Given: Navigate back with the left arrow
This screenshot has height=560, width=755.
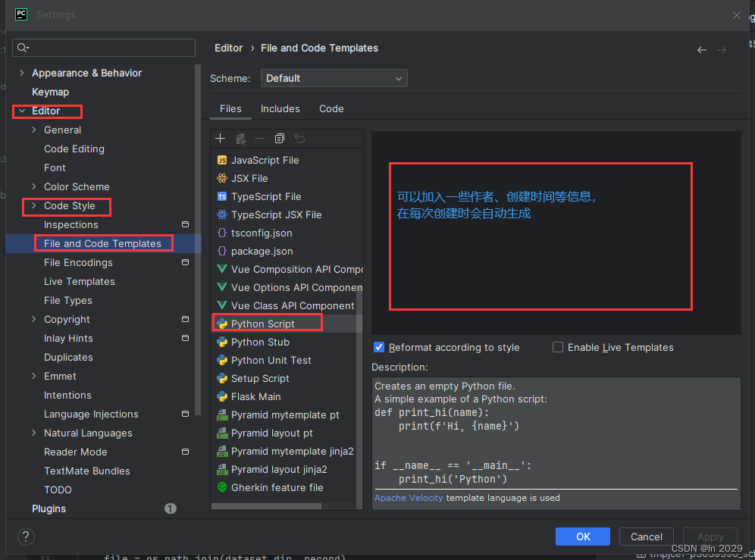Looking at the screenshot, I should click(702, 50).
